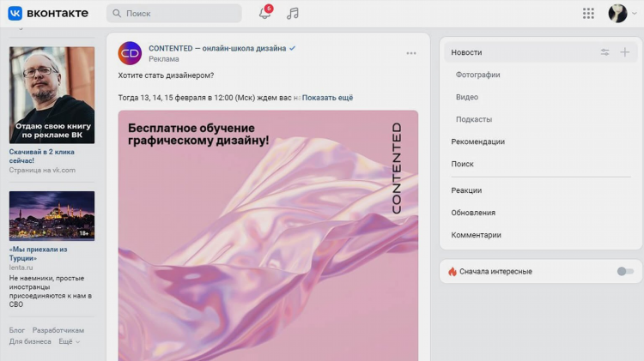Expand the profile menu arrow
This screenshot has width=644, height=361.
(635, 14)
